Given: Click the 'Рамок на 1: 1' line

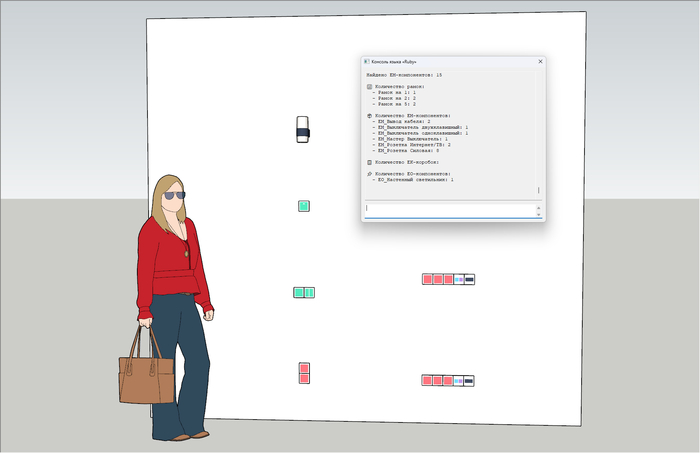Looking at the screenshot, I should 394,92.
